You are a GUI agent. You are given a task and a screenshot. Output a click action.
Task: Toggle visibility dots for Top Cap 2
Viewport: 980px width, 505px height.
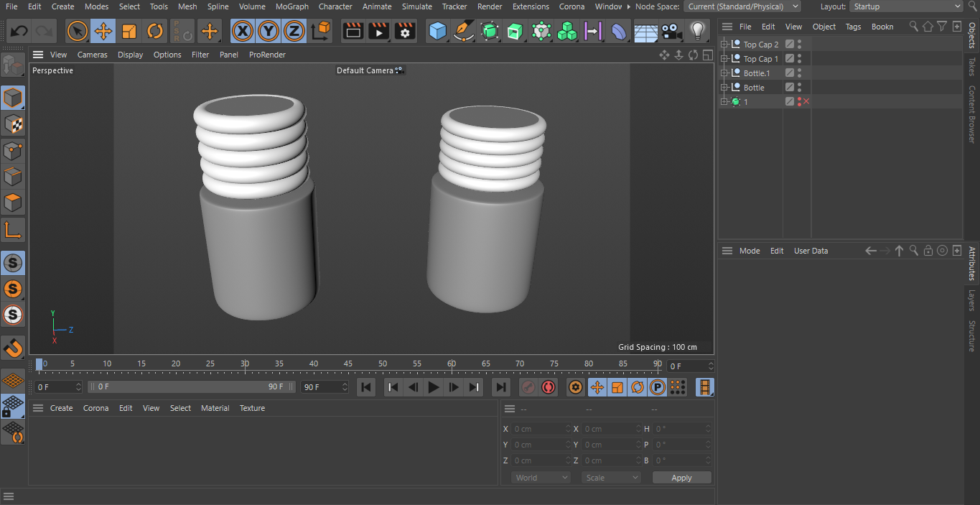[x=799, y=45]
